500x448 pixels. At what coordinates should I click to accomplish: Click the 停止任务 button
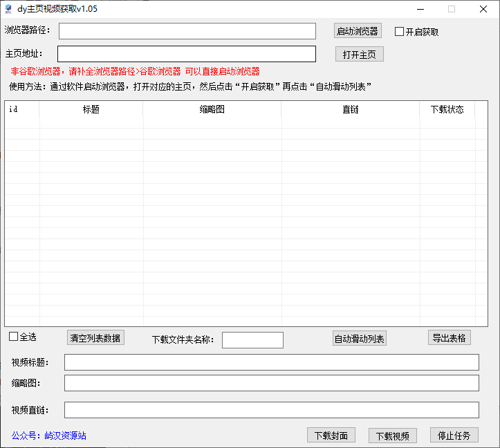point(454,436)
